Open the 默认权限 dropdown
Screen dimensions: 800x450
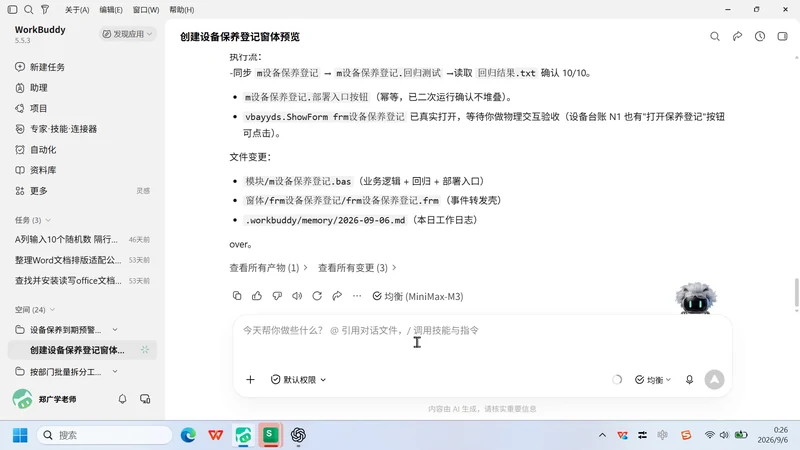[x=298, y=380]
